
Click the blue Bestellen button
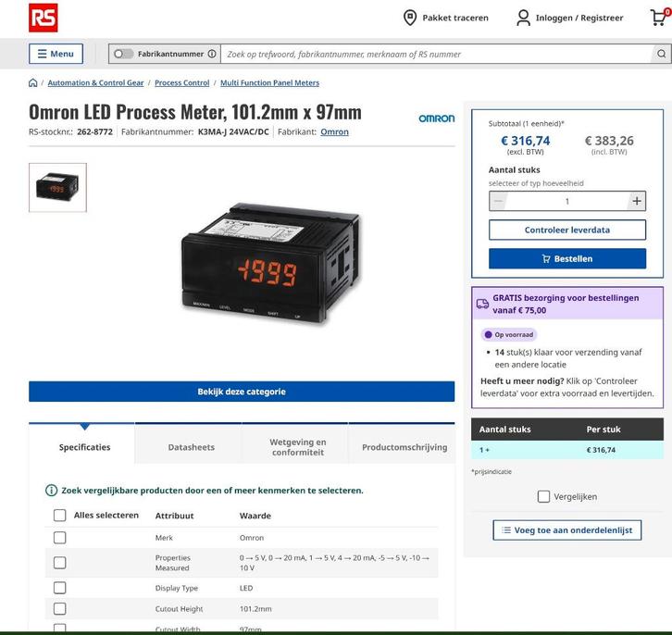tap(567, 258)
